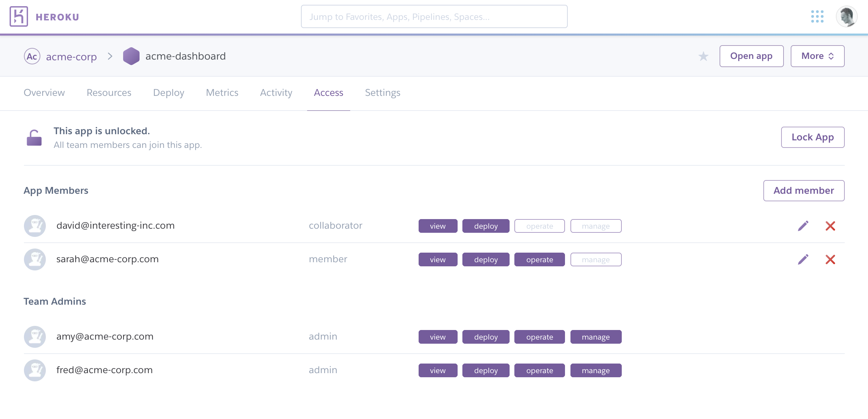Select the Access tab
Image resolution: width=868 pixels, height=419 pixels.
click(x=328, y=93)
